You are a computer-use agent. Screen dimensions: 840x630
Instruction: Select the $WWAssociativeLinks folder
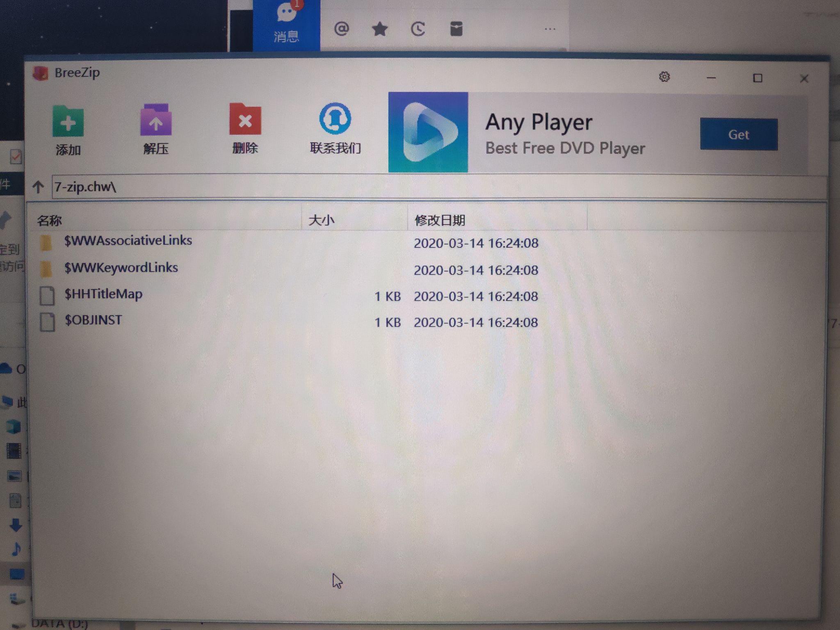coord(128,240)
